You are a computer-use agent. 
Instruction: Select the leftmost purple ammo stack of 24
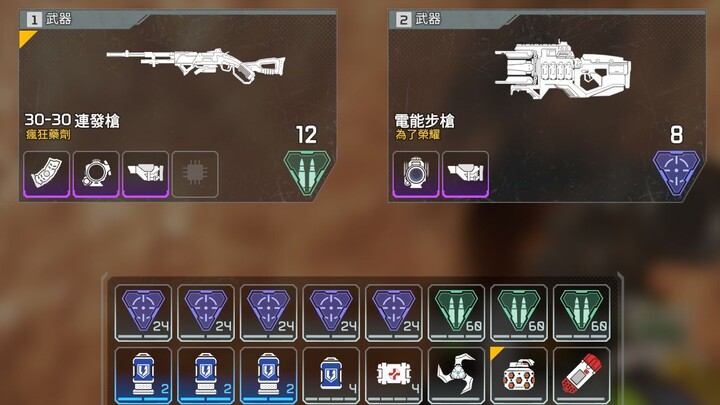coord(143,313)
